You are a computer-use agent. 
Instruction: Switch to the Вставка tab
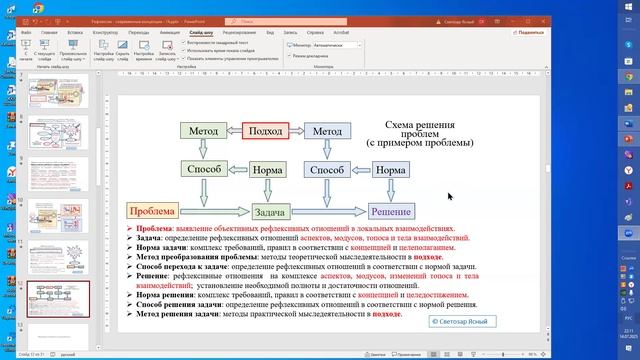[75, 33]
